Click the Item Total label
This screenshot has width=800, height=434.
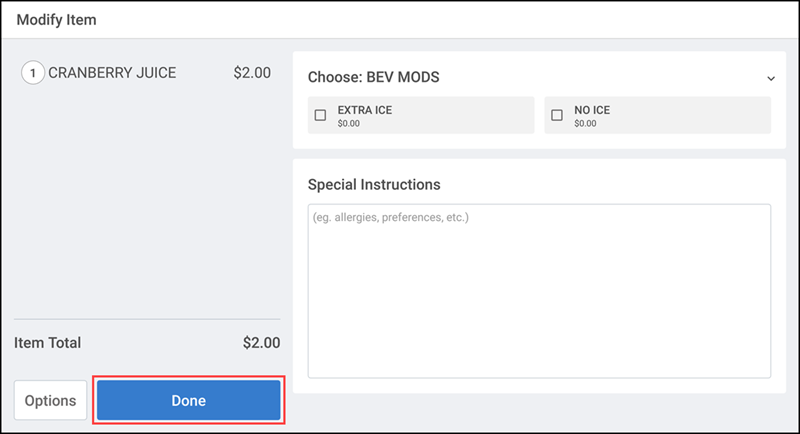(x=47, y=343)
